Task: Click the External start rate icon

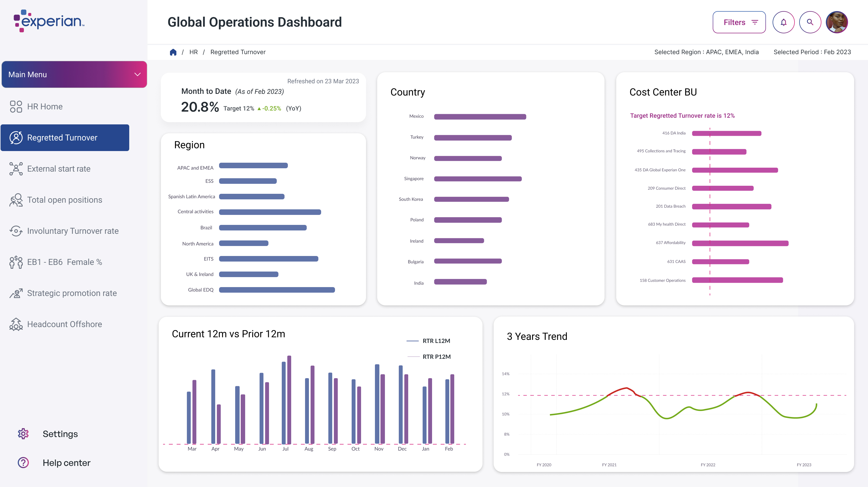Action: coord(16,169)
